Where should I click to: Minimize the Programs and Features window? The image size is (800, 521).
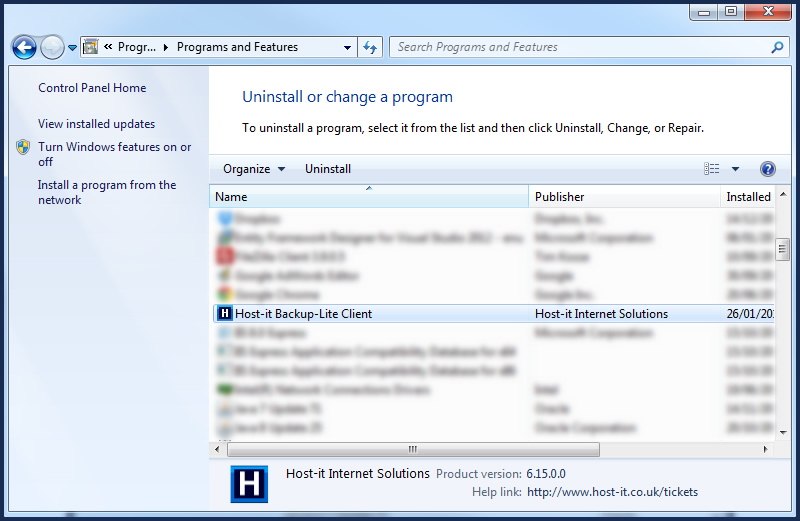704,12
